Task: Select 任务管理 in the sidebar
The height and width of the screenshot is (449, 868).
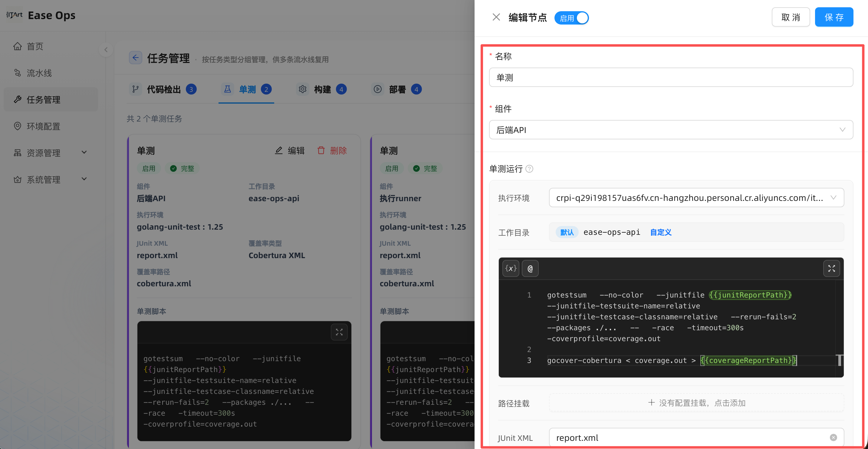Action: pyautogui.click(x=51, y=99)
